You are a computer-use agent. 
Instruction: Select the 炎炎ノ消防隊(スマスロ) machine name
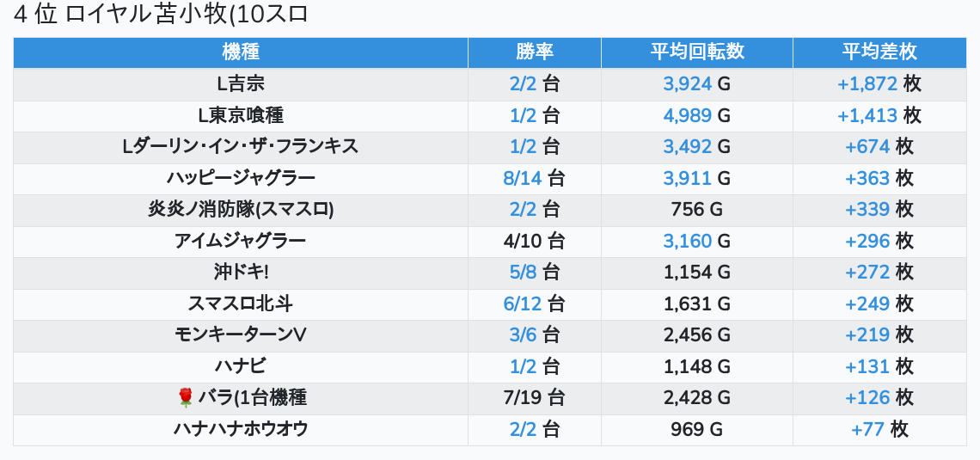point(241,210)
